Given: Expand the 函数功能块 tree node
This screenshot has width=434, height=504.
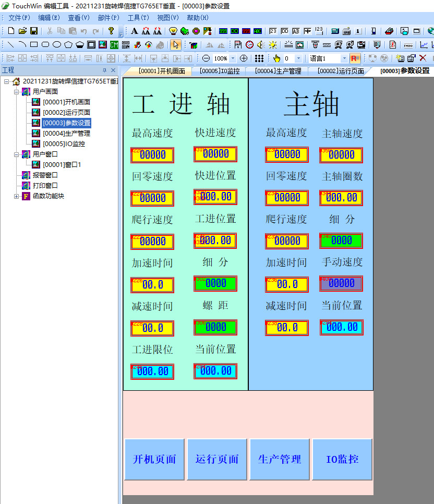Looking at the screenshot, I should click(16, 196).
